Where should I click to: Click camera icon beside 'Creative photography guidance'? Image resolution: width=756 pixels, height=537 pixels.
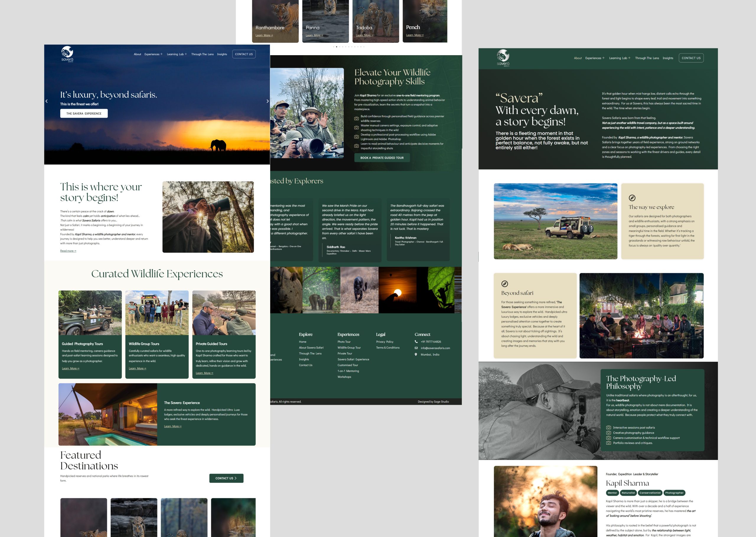click(x=608, y=433)
